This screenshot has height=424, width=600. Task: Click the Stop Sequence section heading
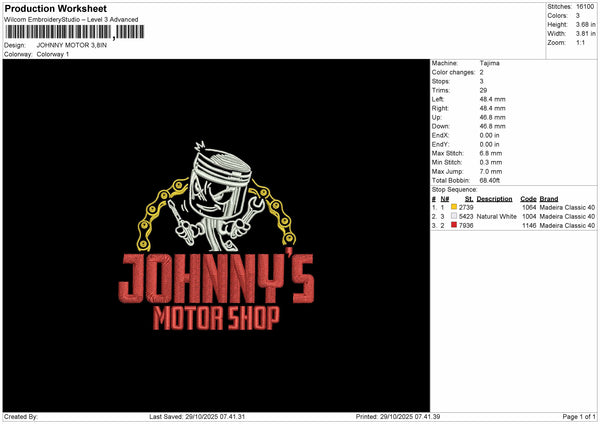pyautogui.click(x=454, y=189)
